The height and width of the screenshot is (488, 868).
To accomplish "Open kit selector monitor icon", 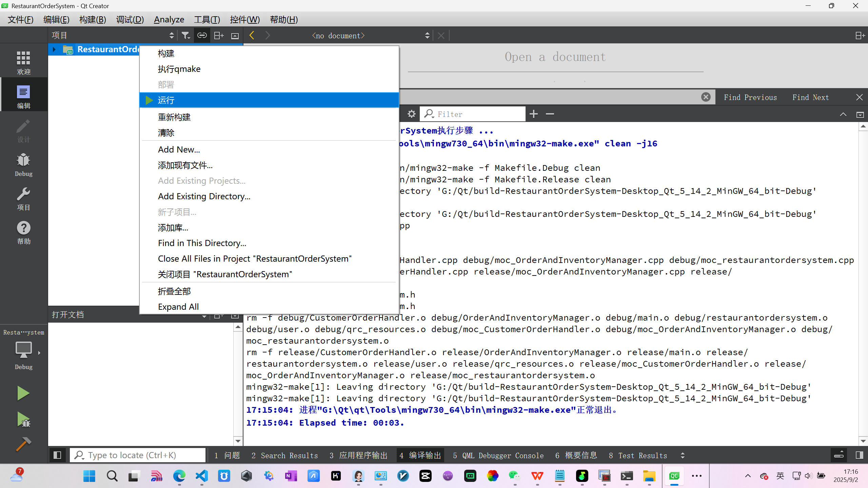I will coord(23,350).
